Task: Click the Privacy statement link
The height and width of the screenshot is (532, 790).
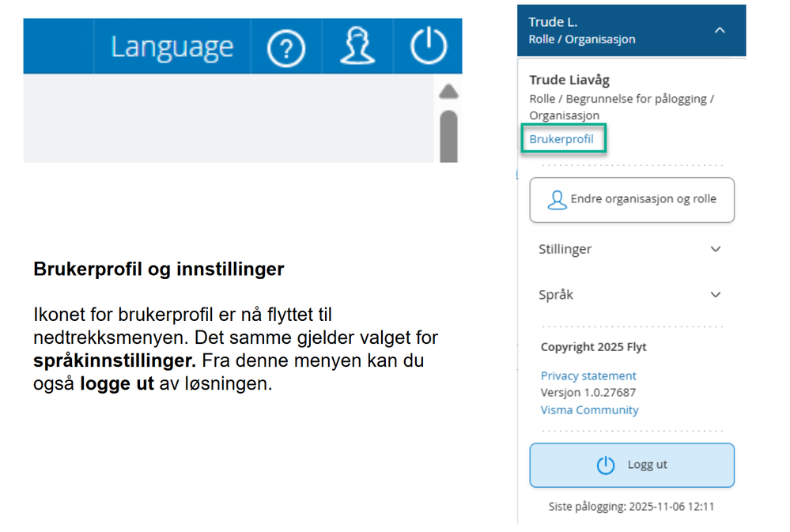Action: 588,375
